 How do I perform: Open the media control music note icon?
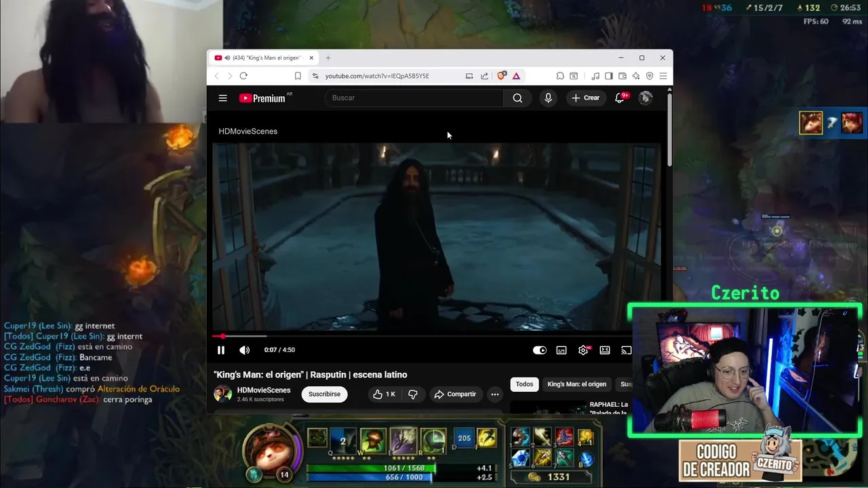(x=595, y=76)
